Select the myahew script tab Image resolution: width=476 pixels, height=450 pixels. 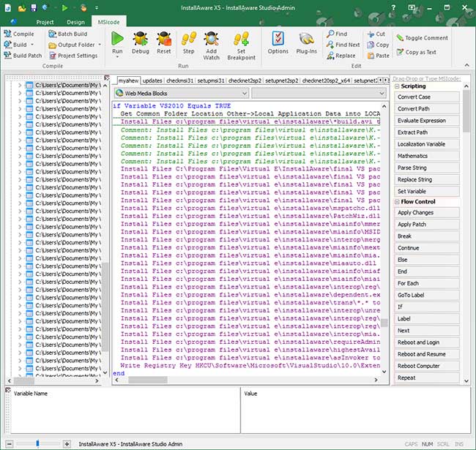(x=128, y=80)
